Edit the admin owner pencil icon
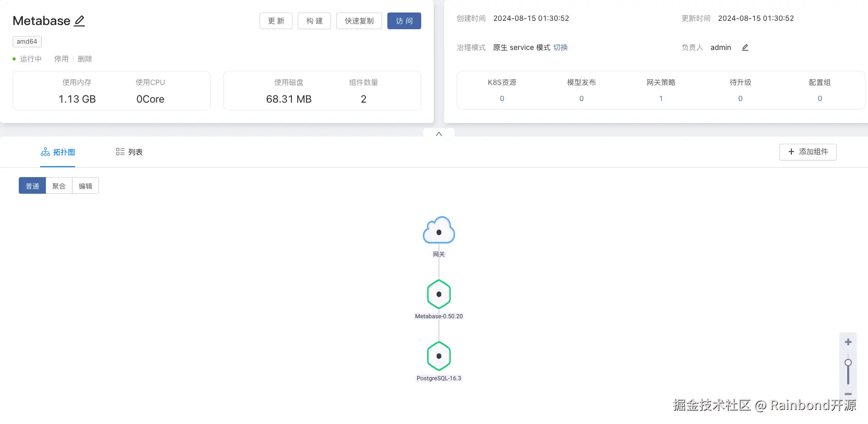Viewport: 868px width, 424px height. pyautogui.click(x=745, y=47)
